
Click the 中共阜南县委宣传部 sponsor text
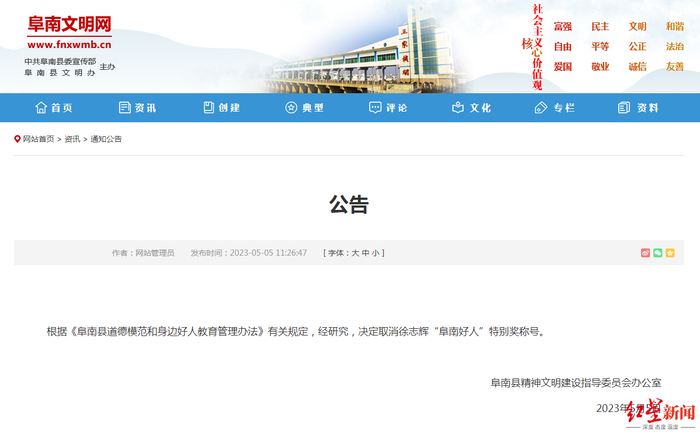coord(60,62)
